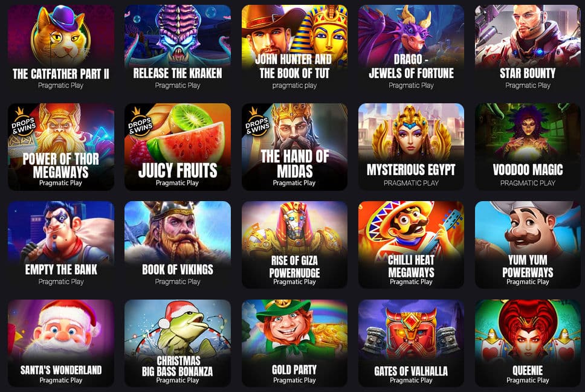
Task: Open Gates of Valhalla game tile
Action: coord(411,343)
